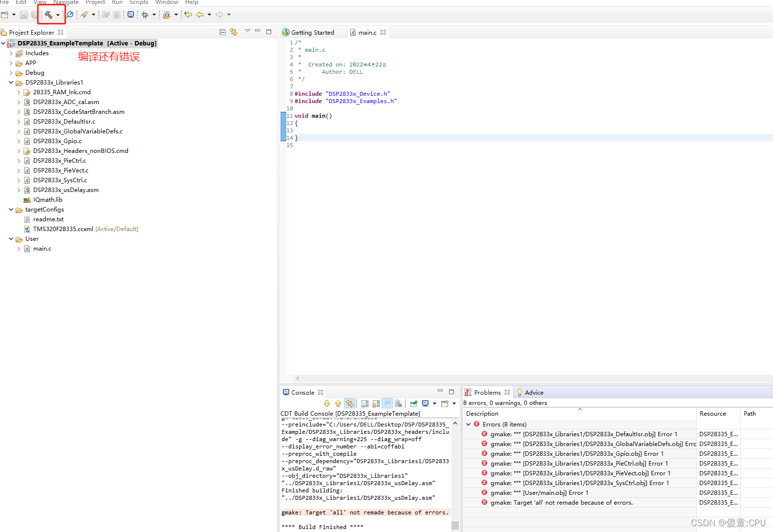Click the Console vertical scrollbar thumb
This screenshot has width=773, height=532.
point(455,526)
